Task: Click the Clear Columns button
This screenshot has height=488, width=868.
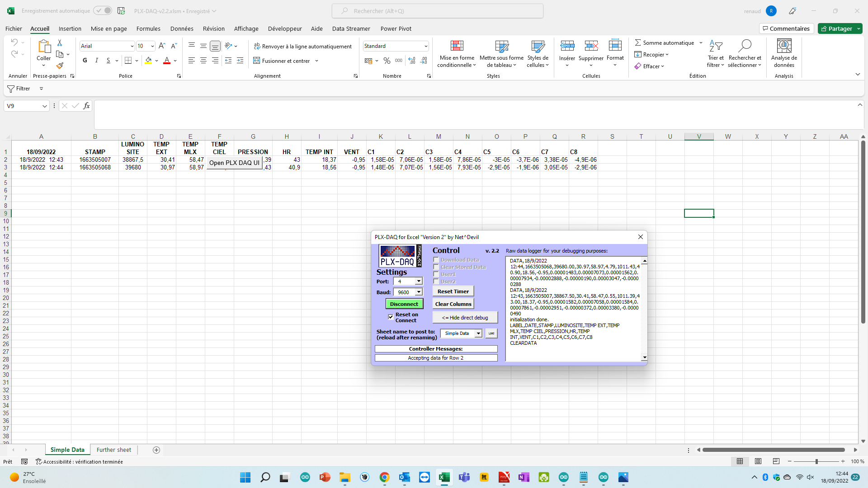Action: [x=453, y=304]
